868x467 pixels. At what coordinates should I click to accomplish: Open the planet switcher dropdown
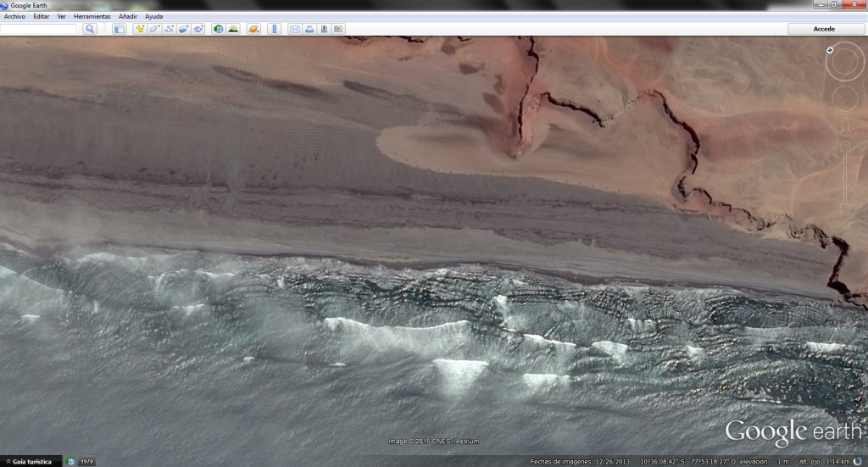click(x=253, y=29)
